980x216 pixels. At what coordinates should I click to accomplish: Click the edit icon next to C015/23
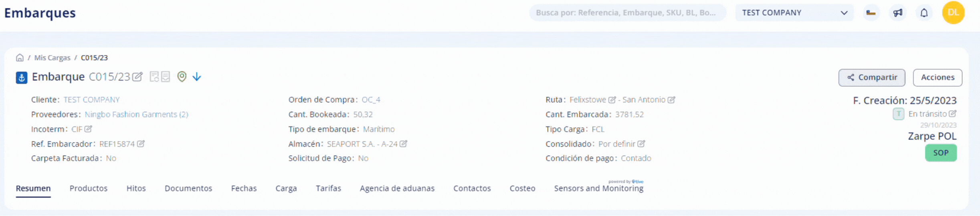click(x=137, y=76)
